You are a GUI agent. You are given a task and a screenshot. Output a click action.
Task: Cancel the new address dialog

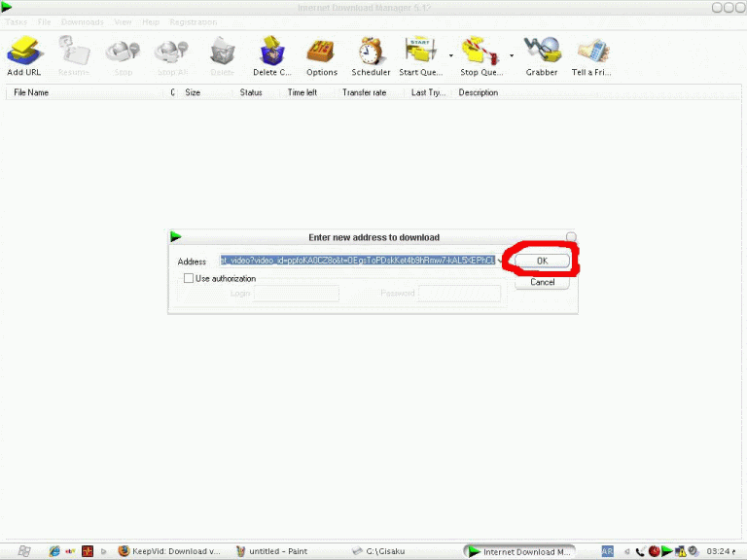click(542, 282)
